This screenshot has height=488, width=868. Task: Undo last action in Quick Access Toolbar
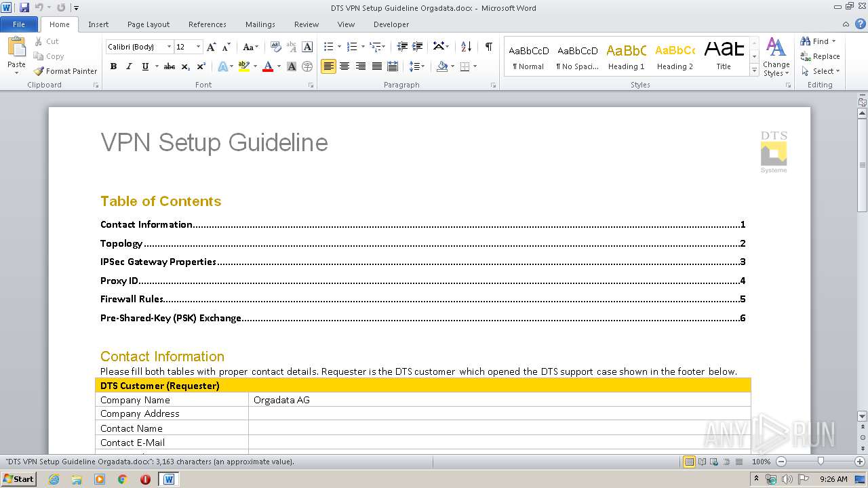coord(39,7)
